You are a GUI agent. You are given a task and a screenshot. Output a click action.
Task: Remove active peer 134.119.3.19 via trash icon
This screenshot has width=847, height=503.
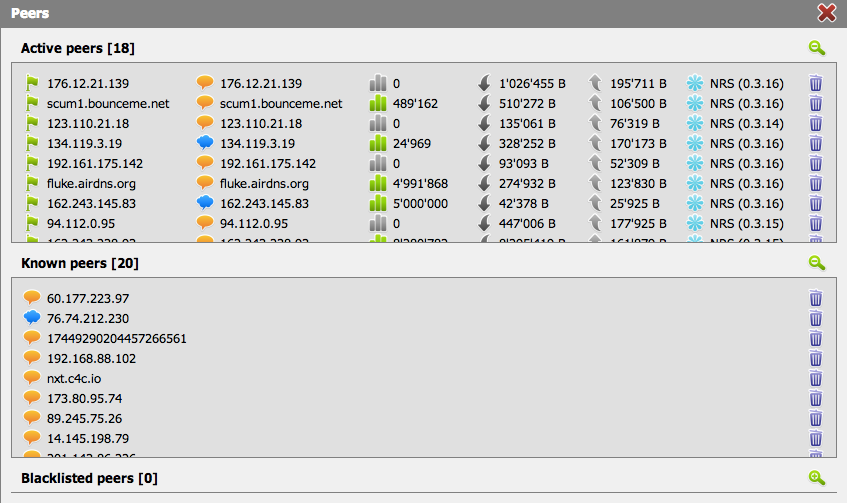pyautogui.click(x=816, y=143)
